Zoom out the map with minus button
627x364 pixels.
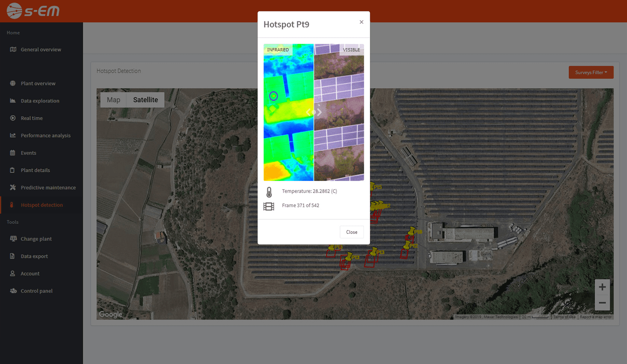point(602,302)
